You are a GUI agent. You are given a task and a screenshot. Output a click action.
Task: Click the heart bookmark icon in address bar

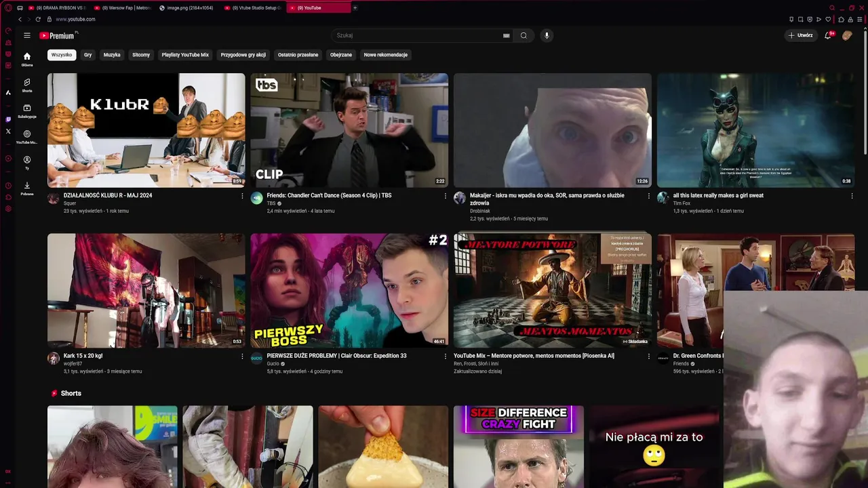[828, 19]
